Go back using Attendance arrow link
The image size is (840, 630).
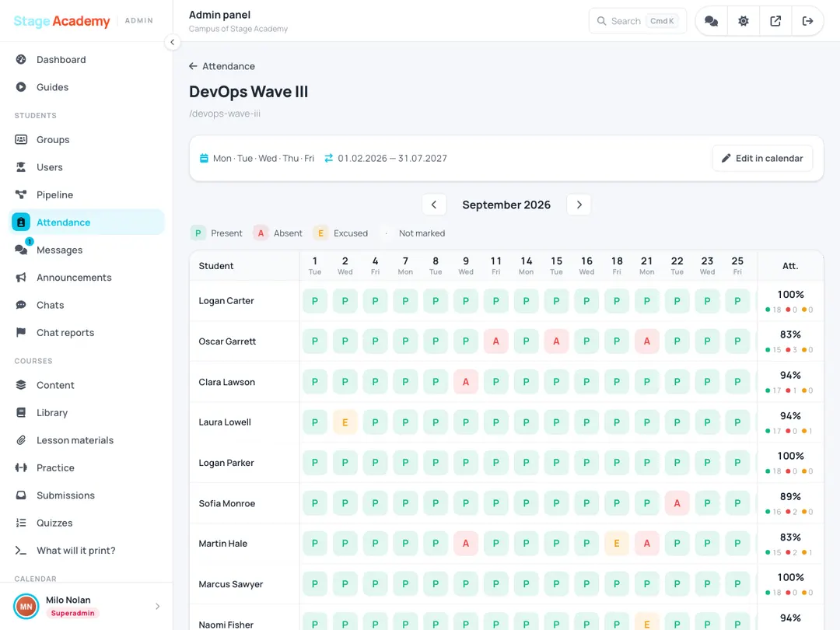pyautogui.click(x=222, y=66)
